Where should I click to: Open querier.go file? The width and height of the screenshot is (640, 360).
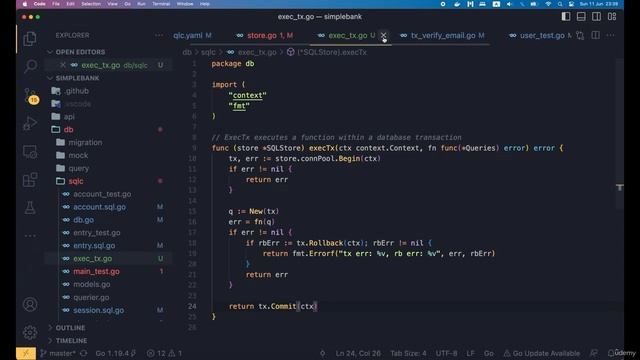pyautogui.click(x=91, y=298)
